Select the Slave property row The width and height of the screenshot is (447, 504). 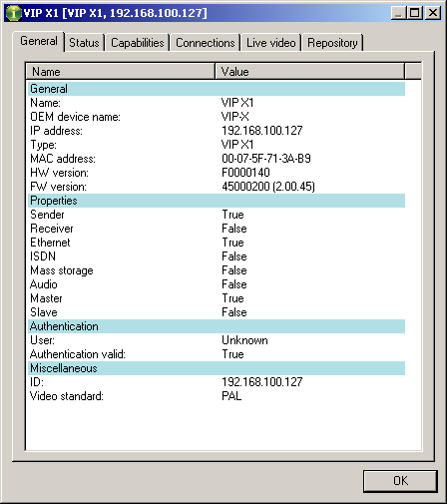click(217, 312)
